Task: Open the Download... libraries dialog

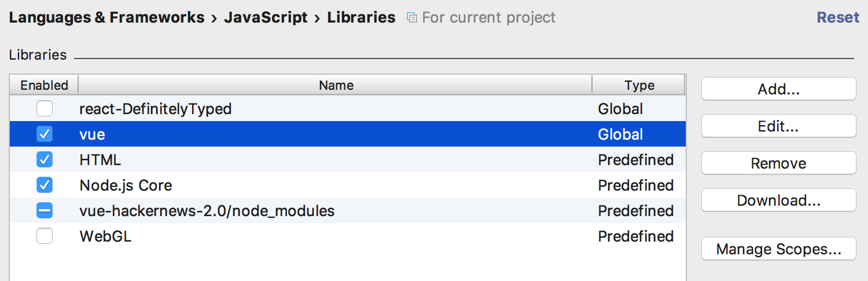Action: 778,200
